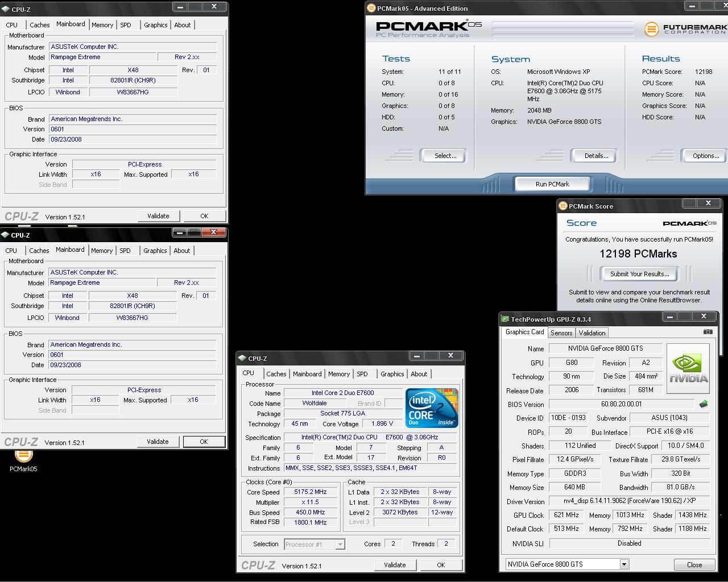The height and width of the screenshot is (582, 728).
Task: Click OK in the CPU-Z processor window
Action: [441, 565]
